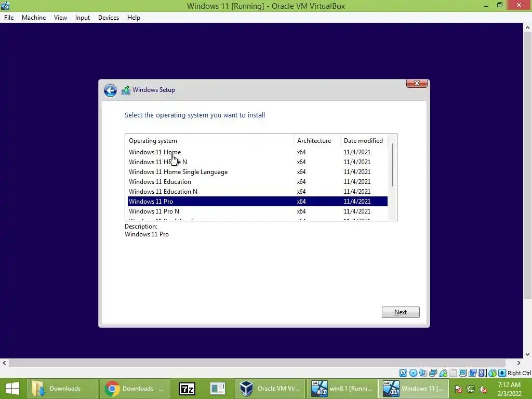Click the recording status icon

472,373
